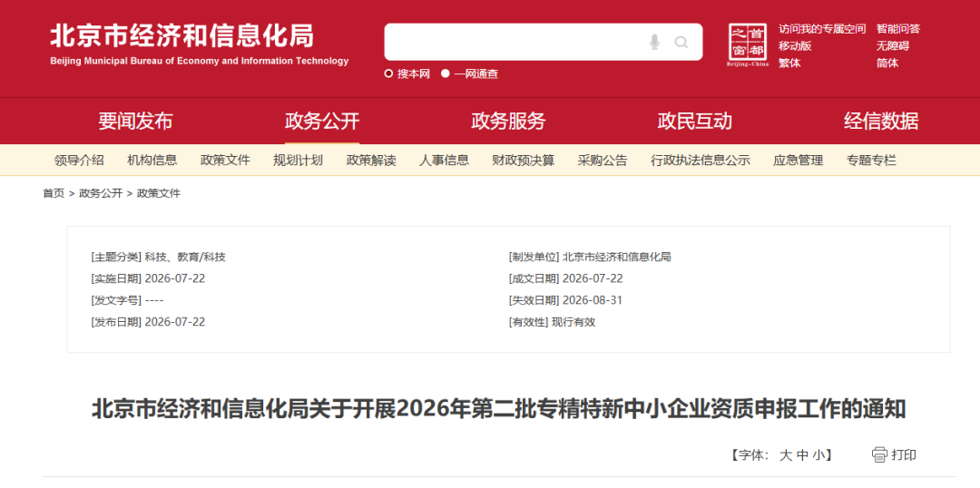Switch to 繁体 traditional Chinese

point(789,63)
